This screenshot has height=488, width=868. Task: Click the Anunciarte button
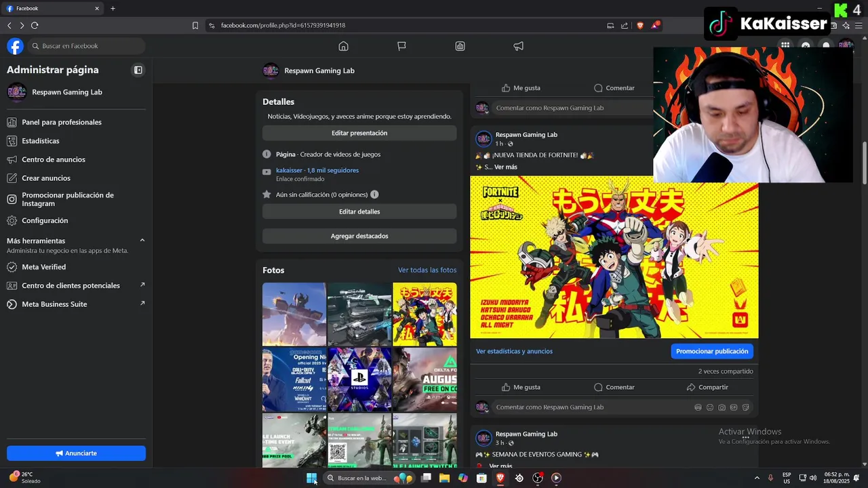coord(76,453)
